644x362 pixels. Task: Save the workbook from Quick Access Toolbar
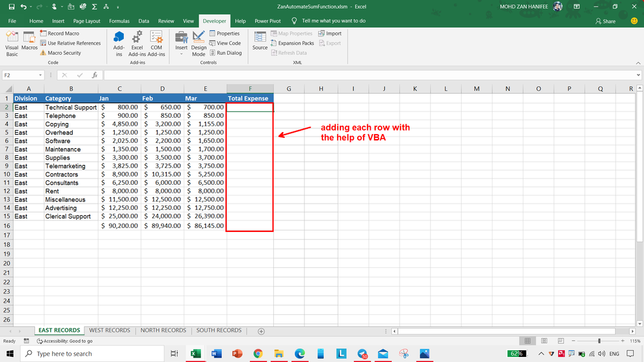[12, 6]
